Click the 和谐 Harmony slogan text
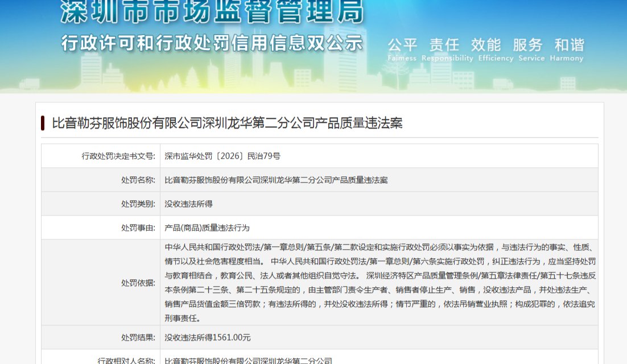Viewport: 627px width, 364px height. point(567,49)
